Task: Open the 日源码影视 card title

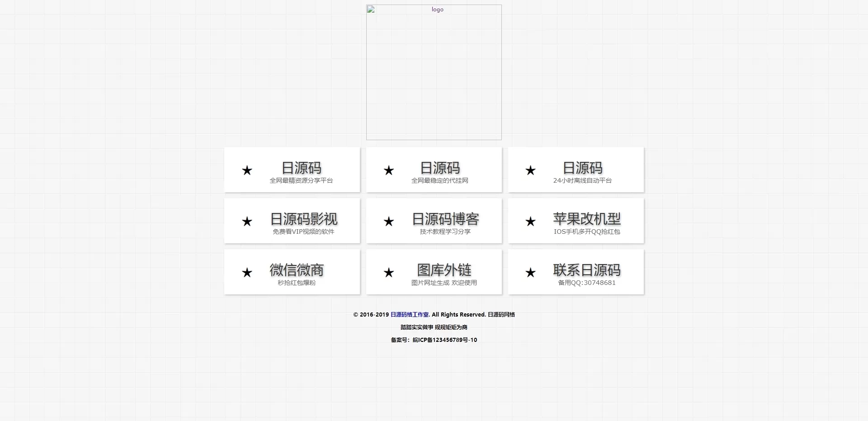Action: click(x=304, y=219)
